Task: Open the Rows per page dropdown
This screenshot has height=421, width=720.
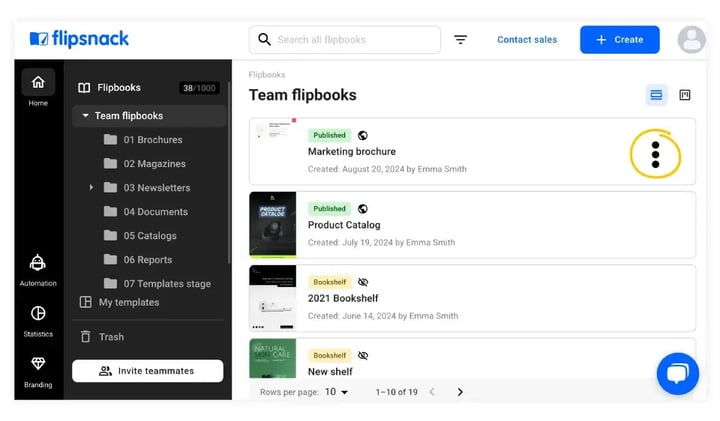Action: (x=337, y=392)
